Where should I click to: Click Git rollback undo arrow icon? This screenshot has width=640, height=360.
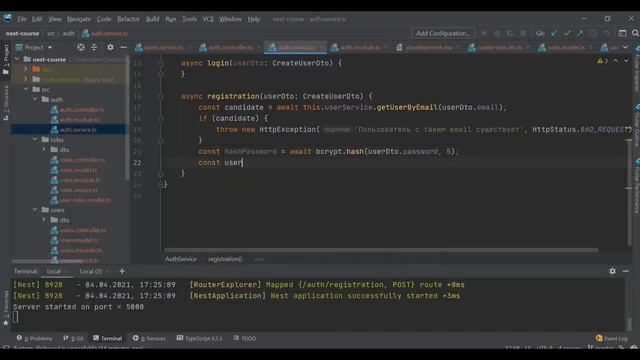[607, 33]
